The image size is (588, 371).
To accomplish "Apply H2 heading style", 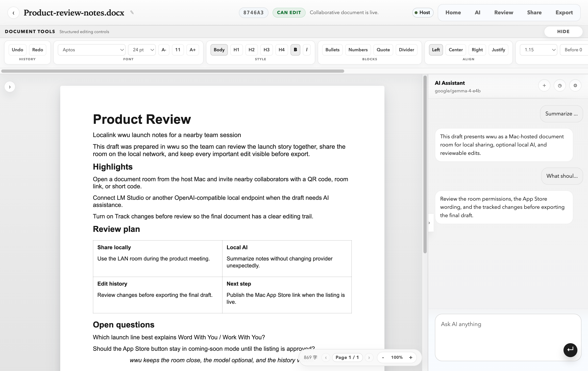I will coord(252,50).
